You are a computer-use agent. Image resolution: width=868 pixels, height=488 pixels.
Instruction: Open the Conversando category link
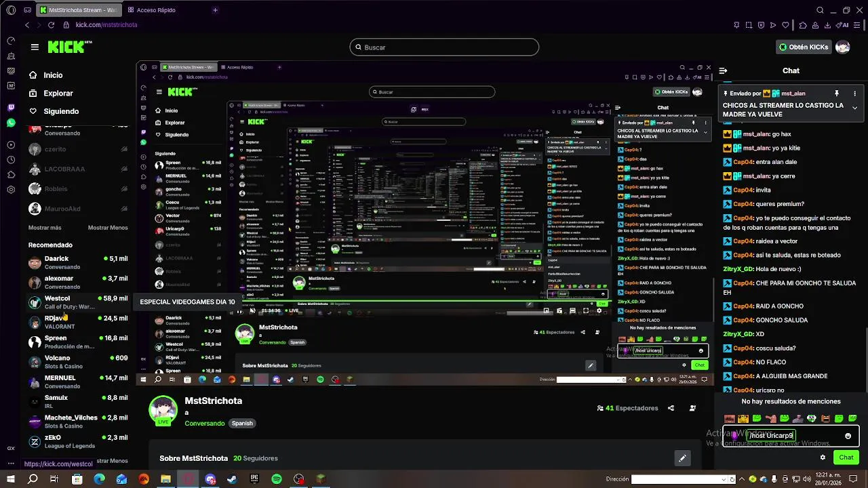coord(205,423)
